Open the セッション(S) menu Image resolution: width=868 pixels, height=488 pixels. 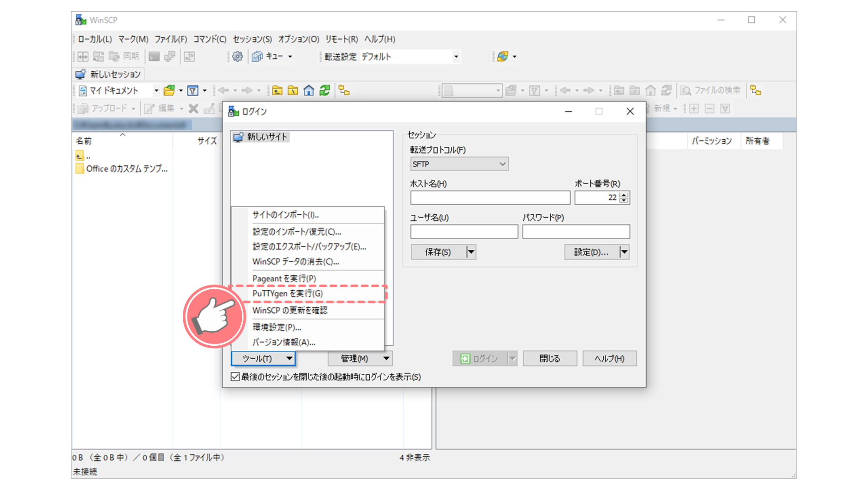(252, 39)
